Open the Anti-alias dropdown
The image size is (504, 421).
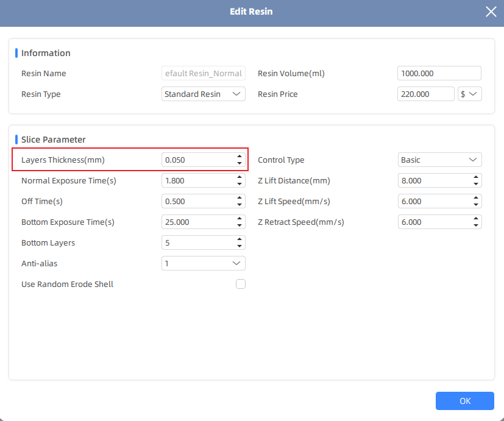[204, 263]
